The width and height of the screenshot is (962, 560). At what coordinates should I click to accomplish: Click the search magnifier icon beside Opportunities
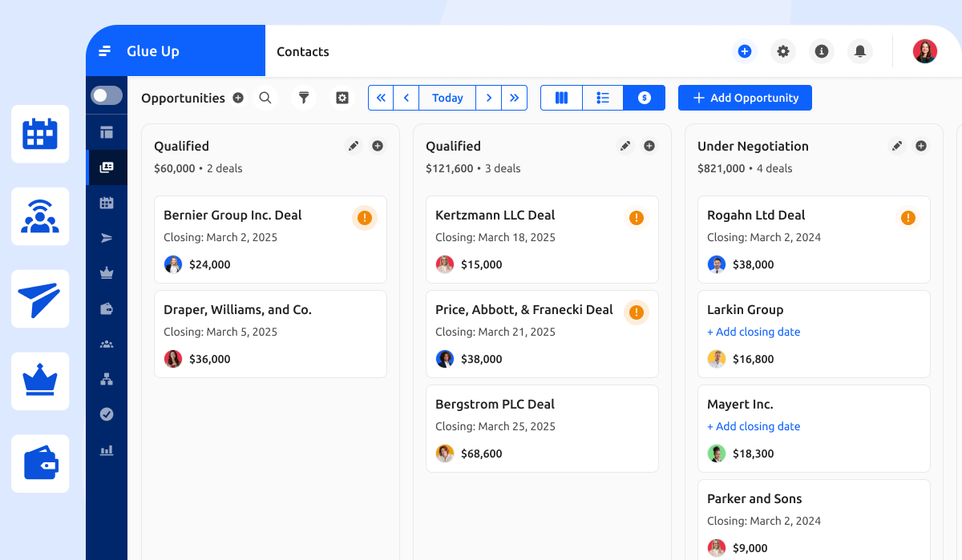click(265, 98)
